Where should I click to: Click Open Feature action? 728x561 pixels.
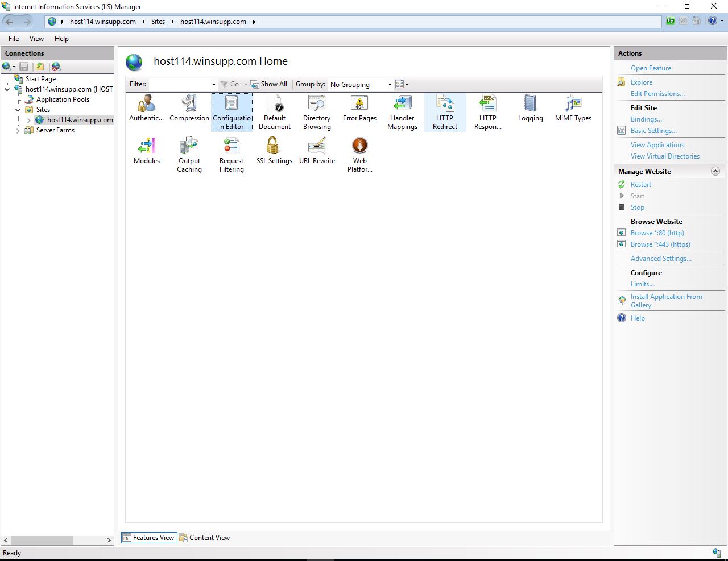point(651,68)
